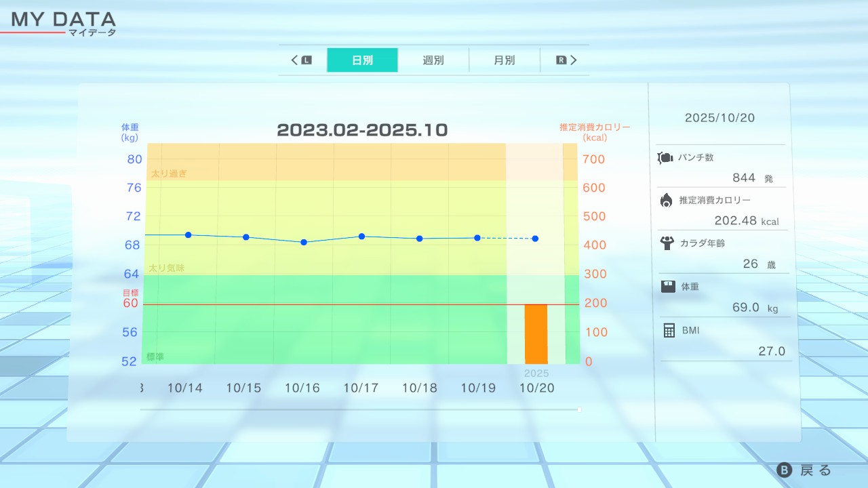This screenshot has height=488, width=868.
Task: Click the R shoulder button icon
Action: [x=561, y=60]
